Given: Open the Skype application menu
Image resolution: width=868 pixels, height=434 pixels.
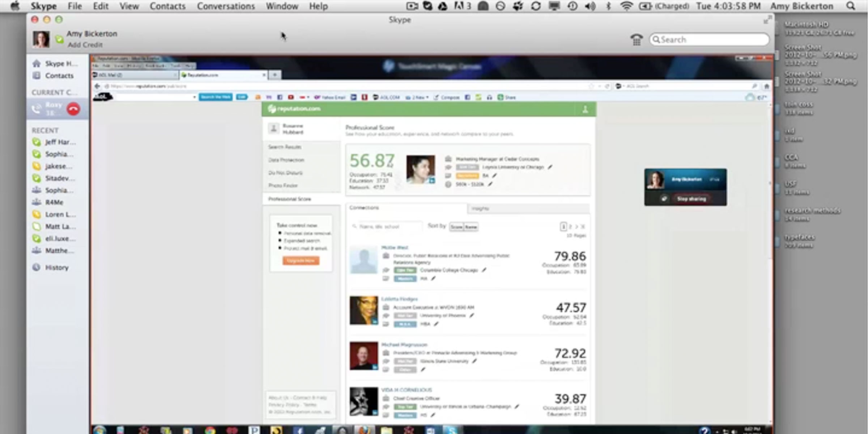Looking at the screenshot, I should point(43,6).
